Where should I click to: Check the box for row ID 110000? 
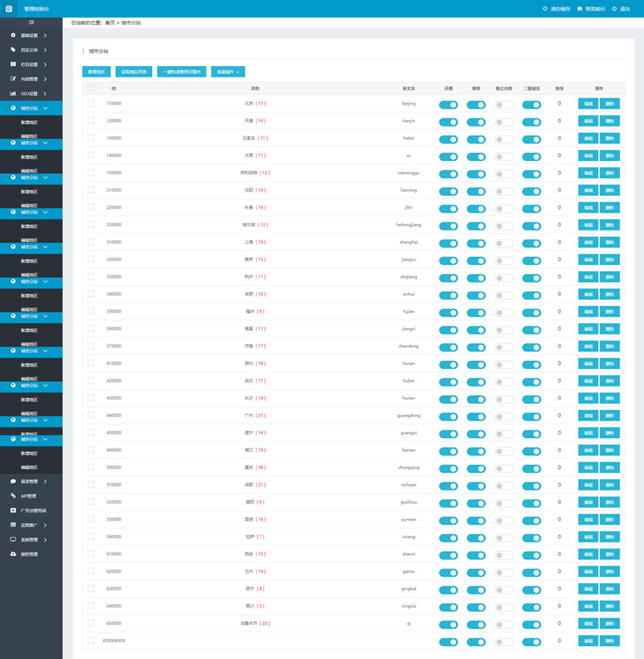pos(91,103)
